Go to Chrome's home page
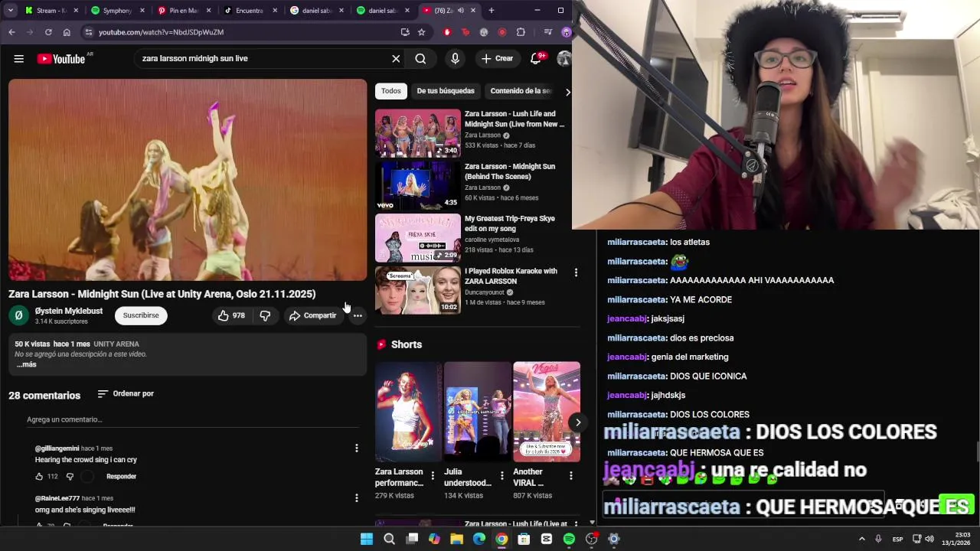Image resolution: width=980 pixels, height=551 pixels. tap(67, 32)
